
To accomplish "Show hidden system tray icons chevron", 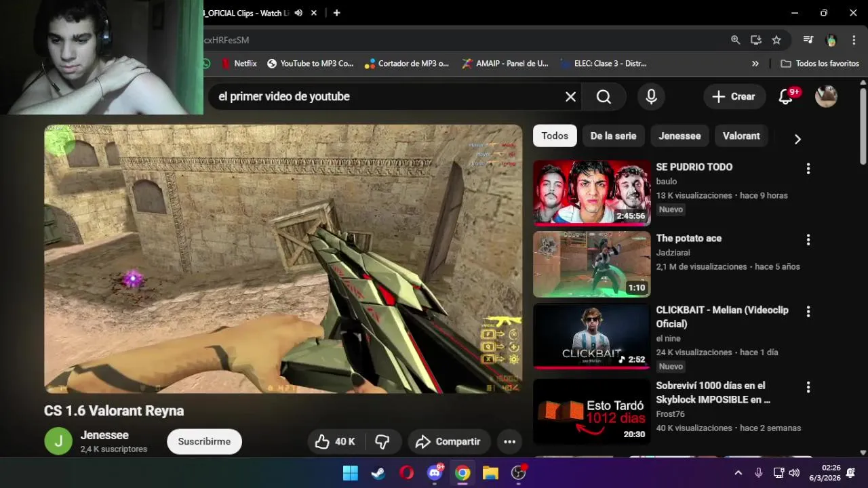I will [x=738, y=473].
